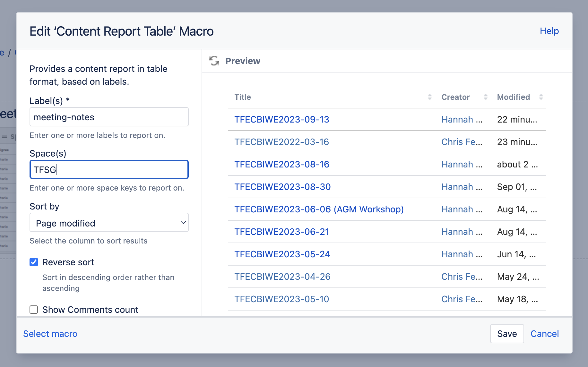This screenshot has height=367, width=588.
Task: Click the Select macro link
Action: tap(50, 334)
